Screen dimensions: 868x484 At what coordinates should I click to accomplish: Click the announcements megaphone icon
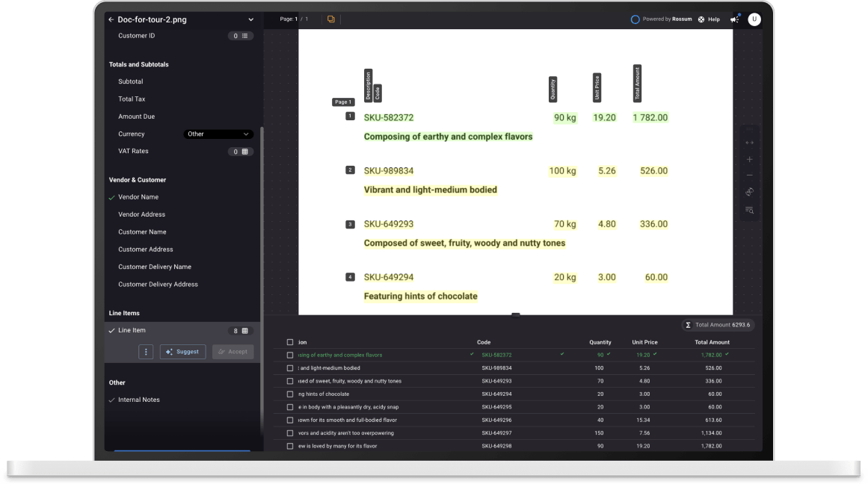(734, 19)
